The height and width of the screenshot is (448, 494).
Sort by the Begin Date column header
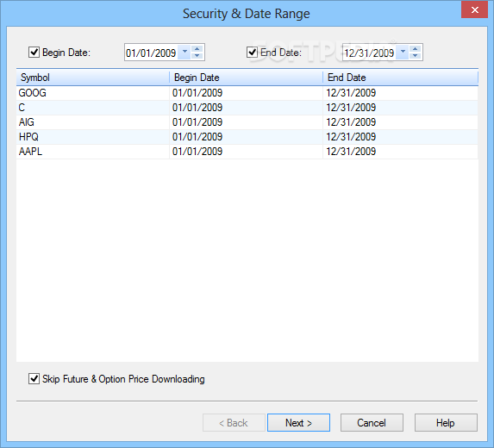point(246,78)
